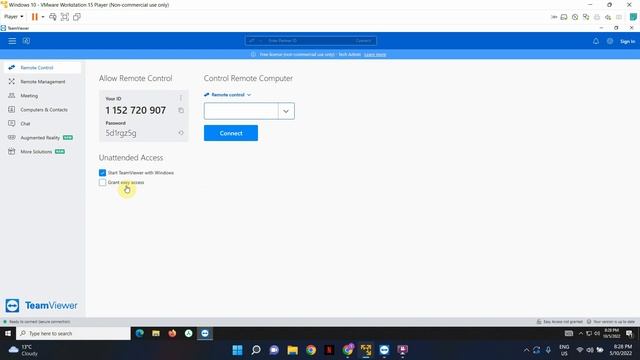Click Sign In in TeamViewer header
Viewport: 640px width, 360px height.
click(x=627, y=41)
